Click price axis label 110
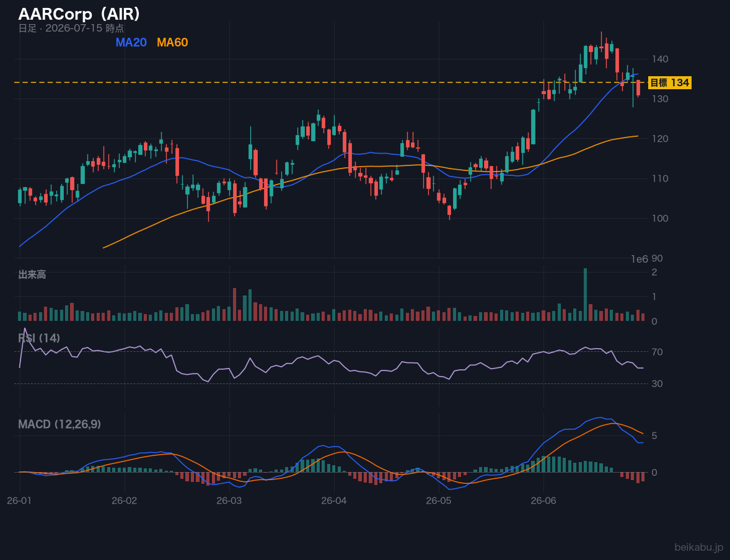730x560 pixels. point(660,178)
